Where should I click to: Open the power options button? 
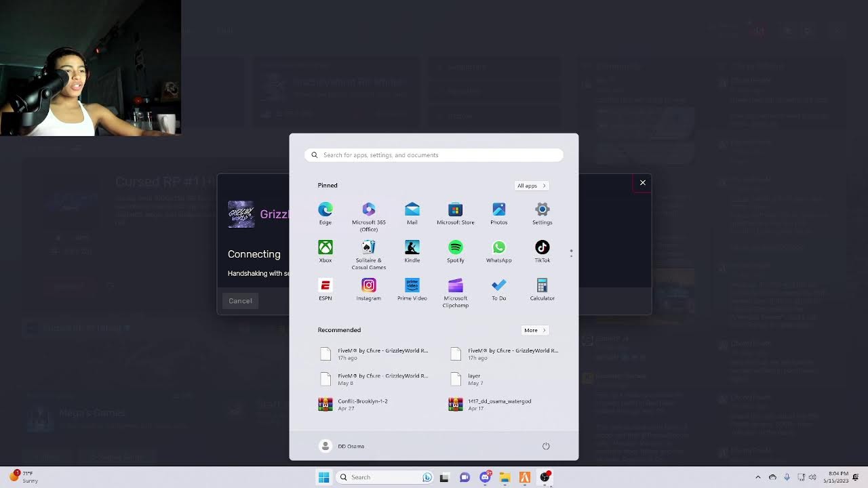pyautogui.click(x=546, y=446)
